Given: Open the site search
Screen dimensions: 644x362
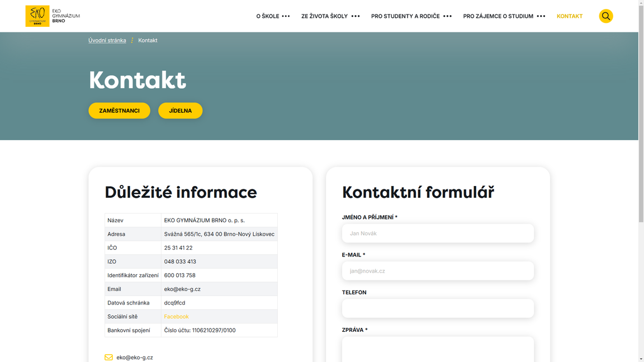Looking at the screenshot, I should [606, 16].
